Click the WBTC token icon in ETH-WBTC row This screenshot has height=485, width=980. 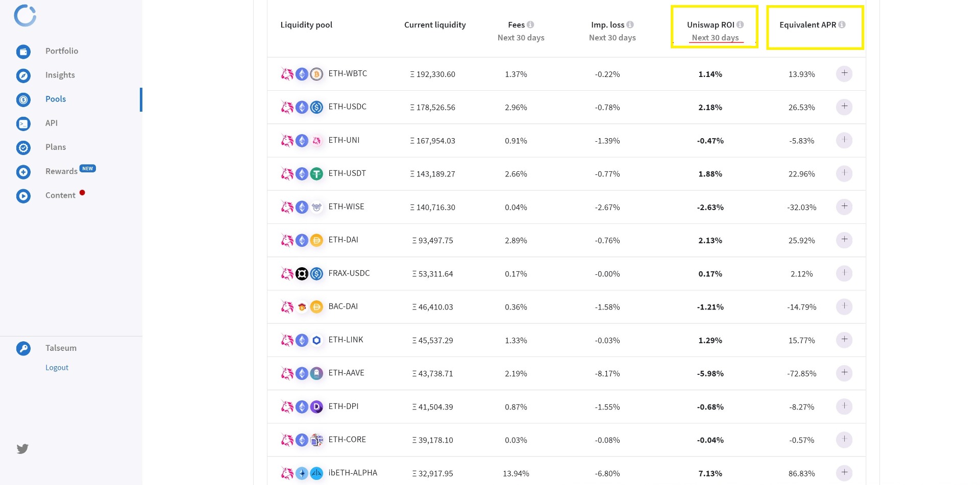(x=316, y=74)
